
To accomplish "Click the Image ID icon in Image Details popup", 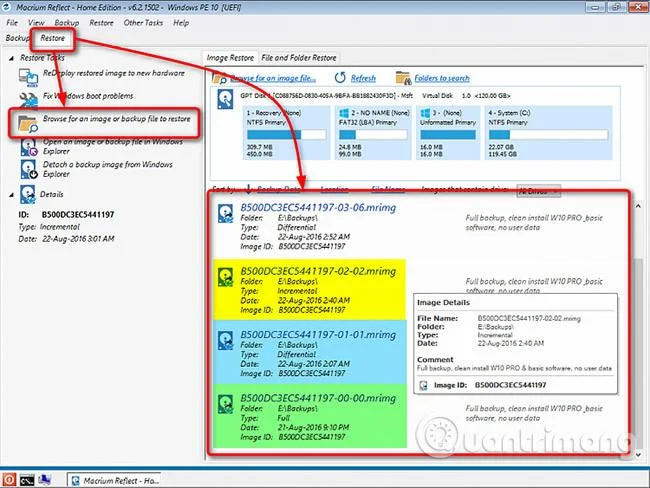I will [423, 386].
